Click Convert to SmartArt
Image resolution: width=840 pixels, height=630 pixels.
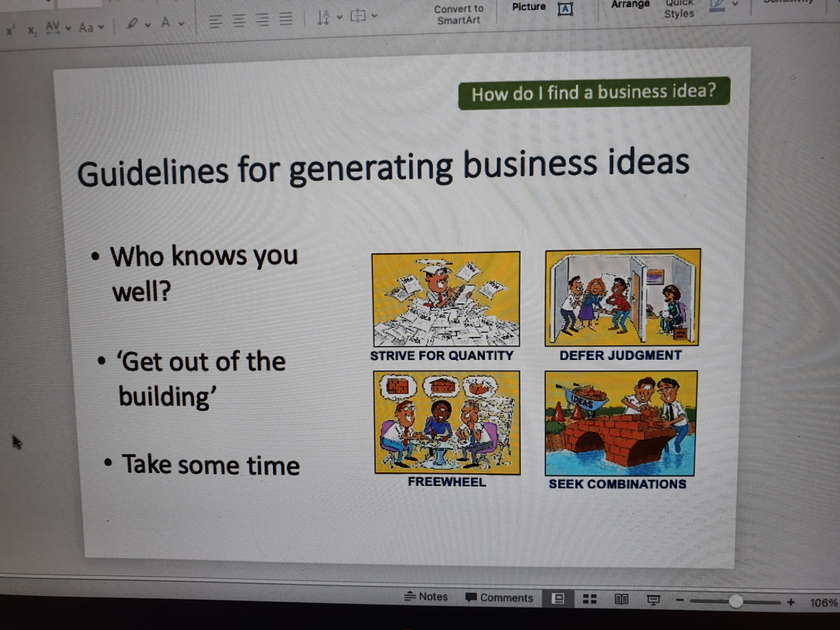click(458, 14)
